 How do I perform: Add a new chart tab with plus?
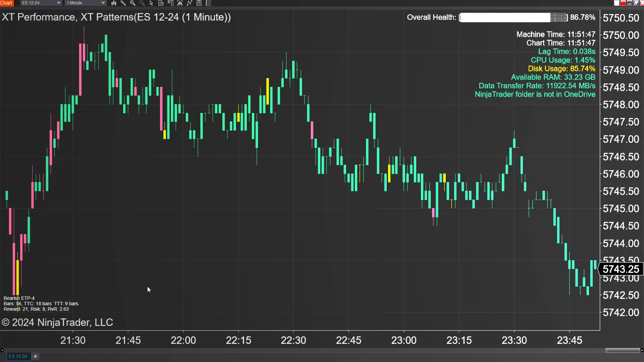[35, 356]
